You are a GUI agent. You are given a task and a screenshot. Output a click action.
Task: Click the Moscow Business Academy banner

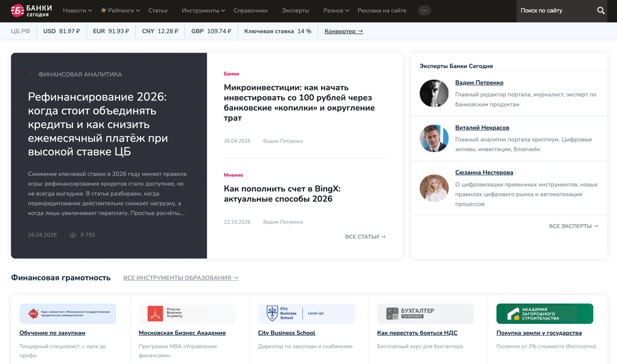(x=187, y=313)
